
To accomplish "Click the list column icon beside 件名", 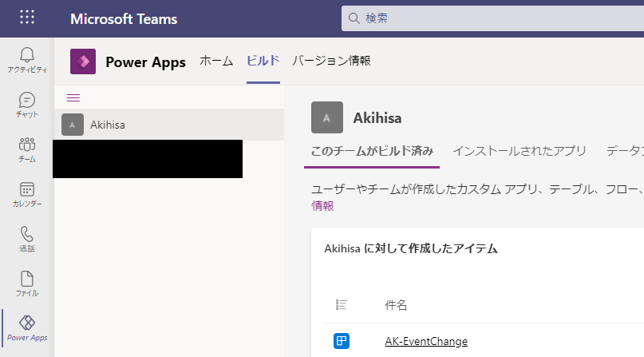I will (342, 305).
